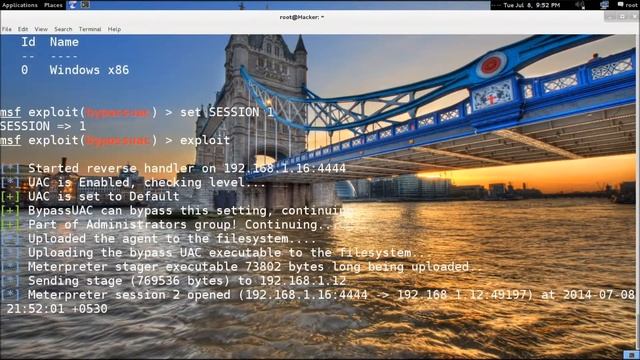Open the Edit menu
The height and width of the screenshot is (360, 640).
coord(23,29)
